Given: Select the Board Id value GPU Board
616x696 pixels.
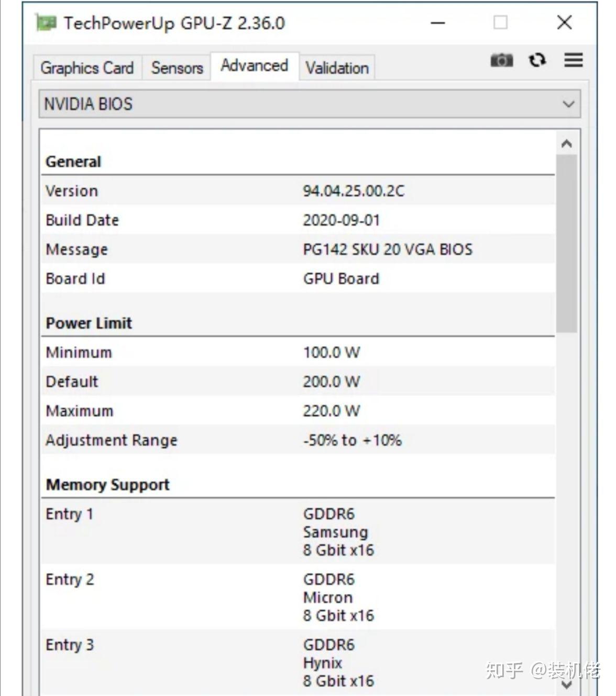Looking at the screenshot, I should [341, 279].
